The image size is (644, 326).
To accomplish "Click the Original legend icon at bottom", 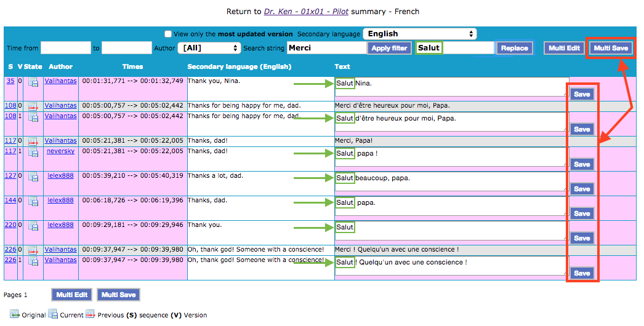I will (x=15, y=314).
